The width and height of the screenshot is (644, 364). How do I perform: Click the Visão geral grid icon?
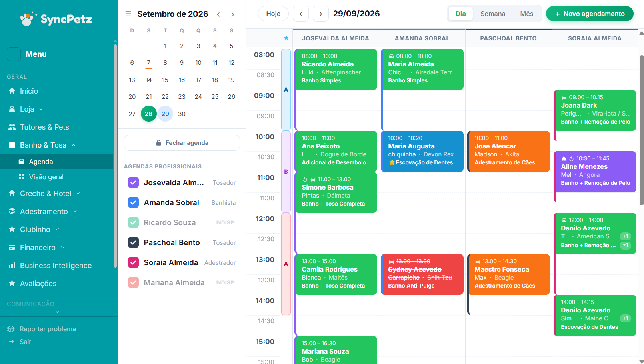[x=22, y=176]
